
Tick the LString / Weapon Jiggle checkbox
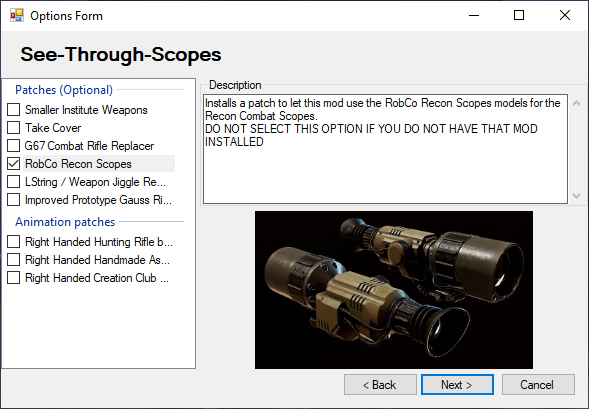tap(14, 182)
